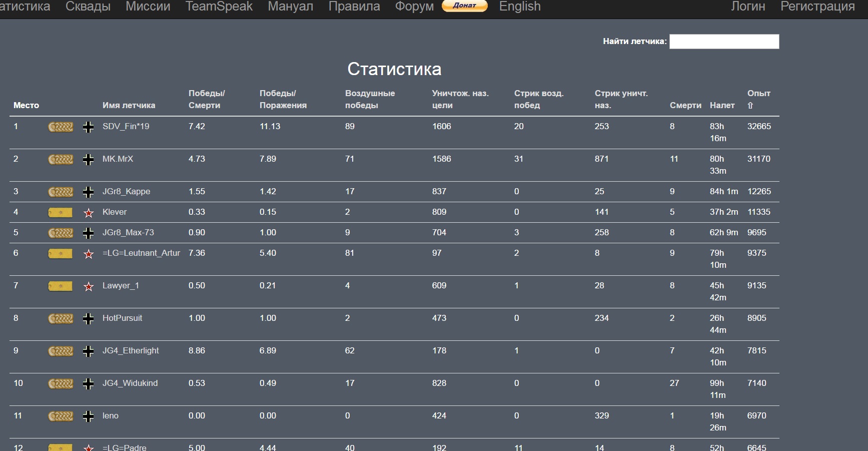Click the yellow rank badge for Lawyer_1
The height and width of the screenshot is (451, 868).
(60, 286)
